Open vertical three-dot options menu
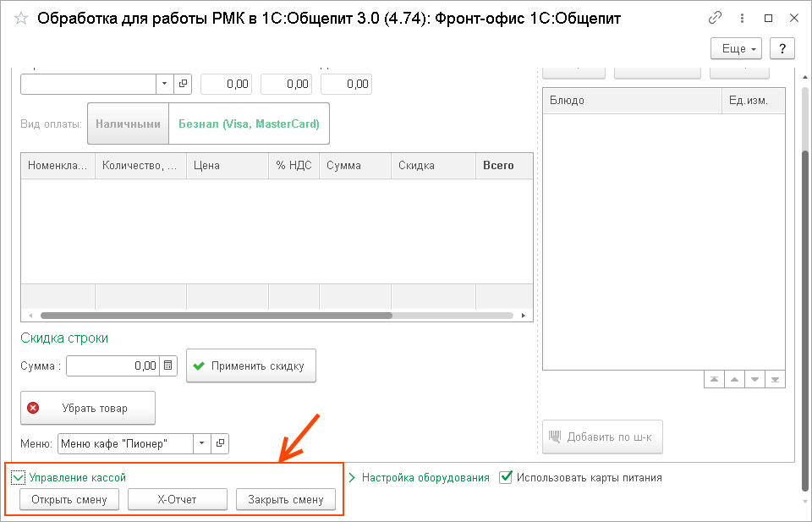The height and width of the screenshot is (522, 812). click(x=742, y=18)
